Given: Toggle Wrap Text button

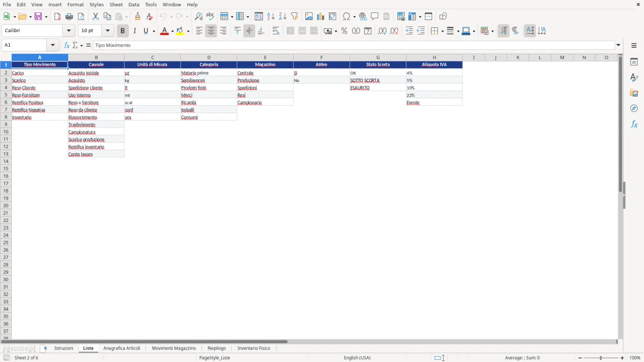Looking at the screenshot, I should click(x=276, y=31).
